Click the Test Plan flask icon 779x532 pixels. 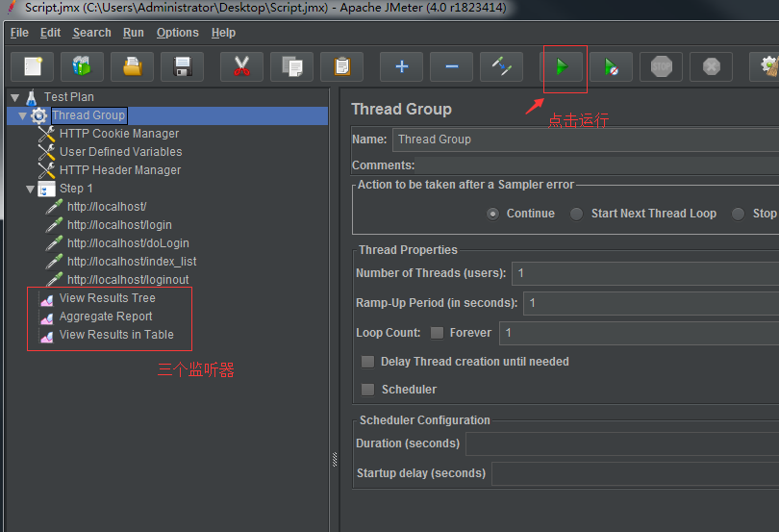32,97
